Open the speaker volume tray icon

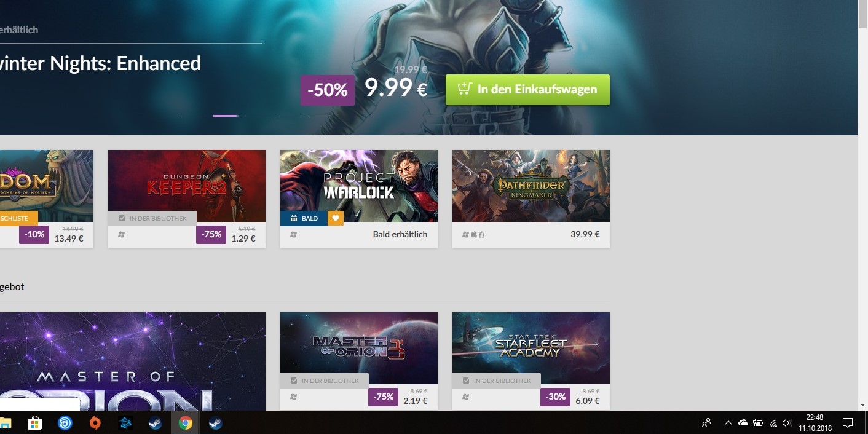pos(787,423)
